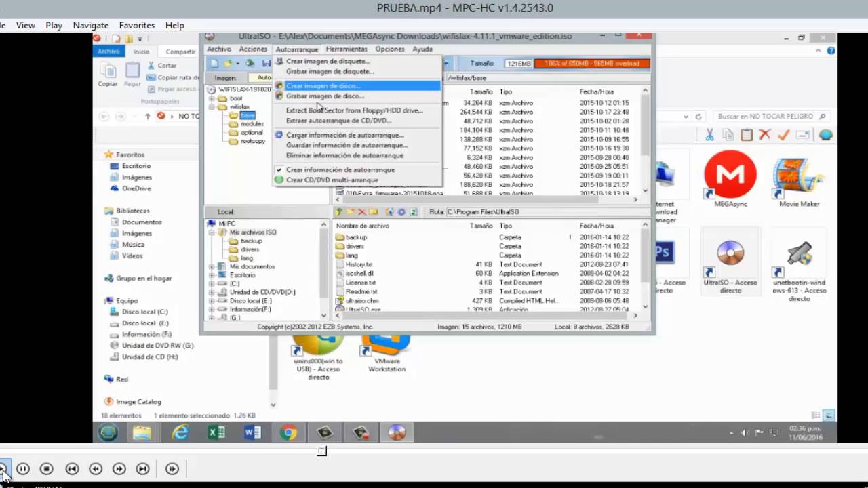Click UltraISO Save toolbar icon
This screenshot has width=868, height=488.
(267, 63)
